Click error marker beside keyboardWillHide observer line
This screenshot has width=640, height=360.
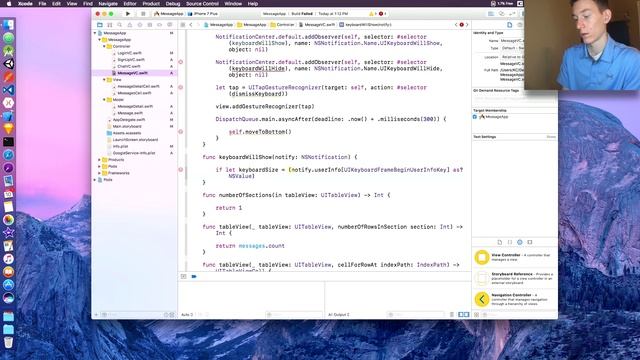pyautogui.click(x=181, y=62)
